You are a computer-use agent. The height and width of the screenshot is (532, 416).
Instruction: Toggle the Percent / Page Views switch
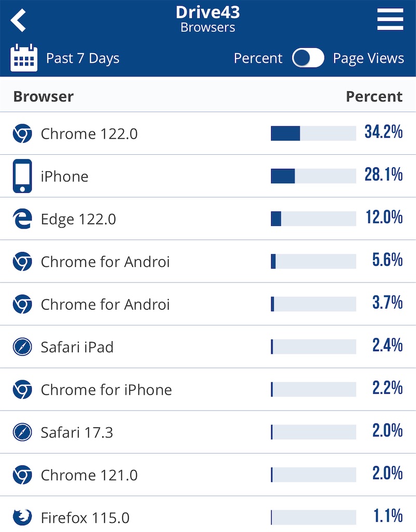tap(308, 58)
